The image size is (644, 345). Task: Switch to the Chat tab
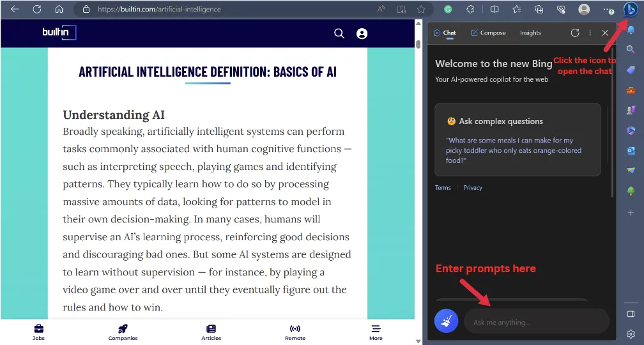(x=445, y=33)
